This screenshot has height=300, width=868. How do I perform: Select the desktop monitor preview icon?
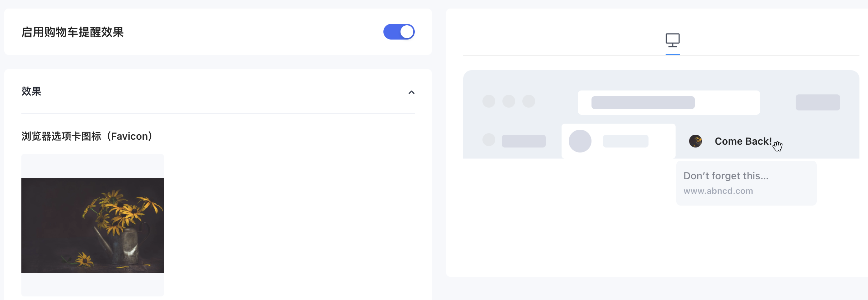[x=673, y=40]
